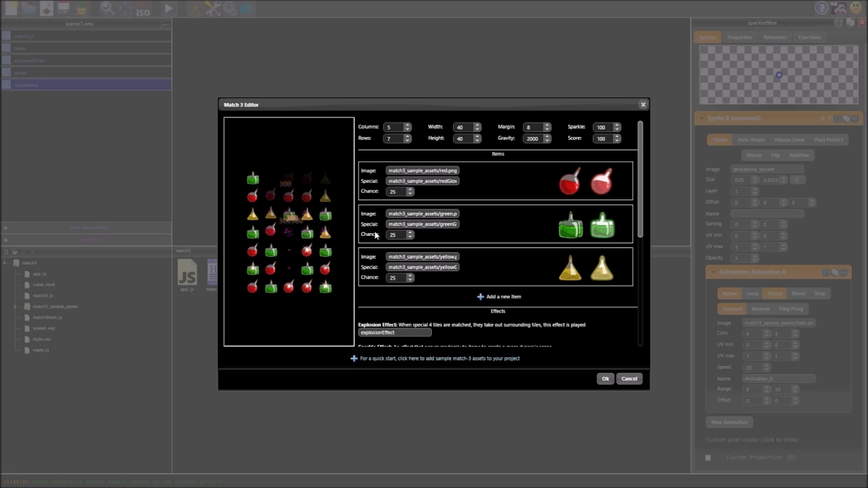Click the Cancel button in the dialog
The height and width of the screenshot is (488, 868).
click(x=629, y=379)
